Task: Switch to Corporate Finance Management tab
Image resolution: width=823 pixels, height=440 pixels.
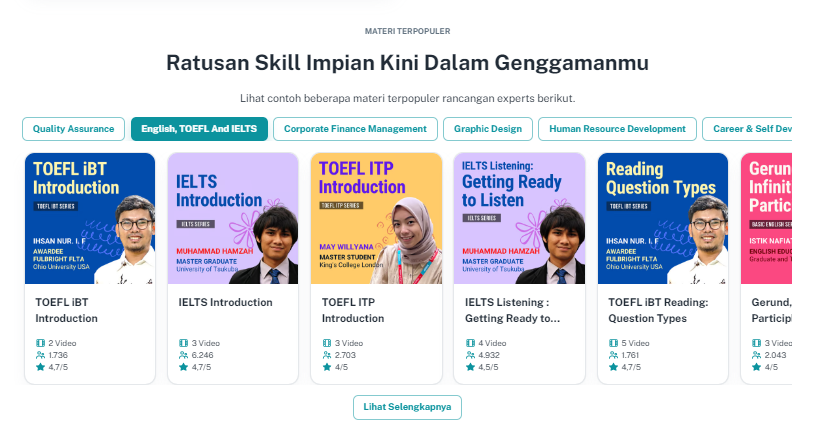Action: tap(355, 129)
